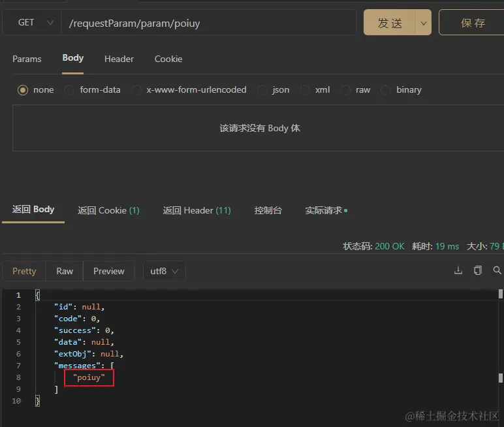Switch to the Header tab
Viewport: 504px width, 427px height.
click(119, 59)
